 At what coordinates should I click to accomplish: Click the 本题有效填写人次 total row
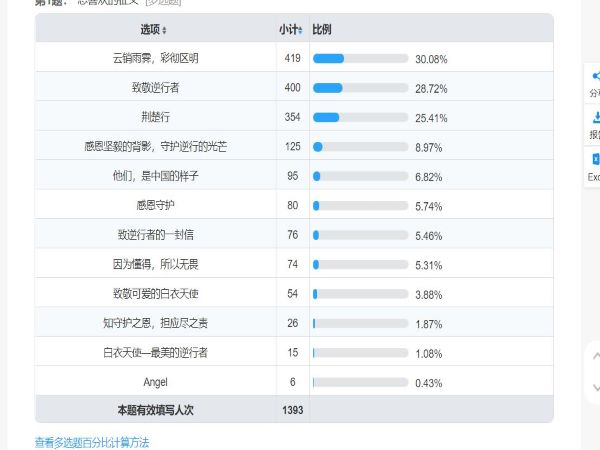294,409
